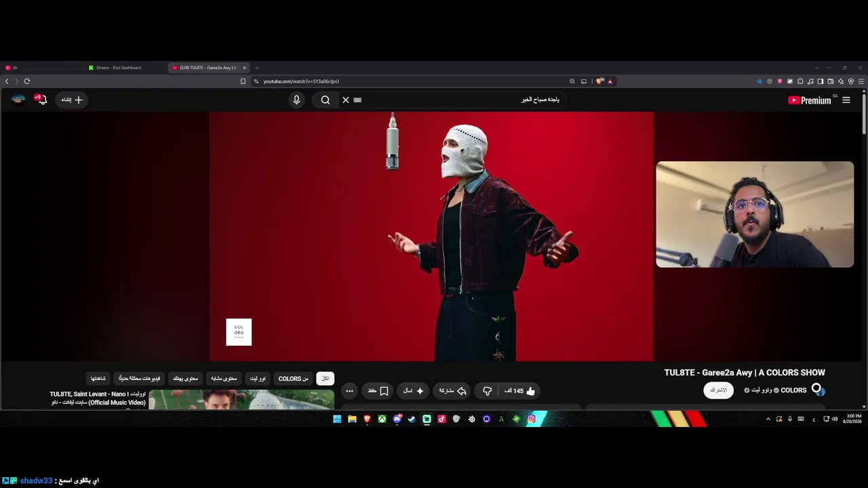Open a new browser tab
Viewport: 868px width, 488px height.
coord(257,68)
